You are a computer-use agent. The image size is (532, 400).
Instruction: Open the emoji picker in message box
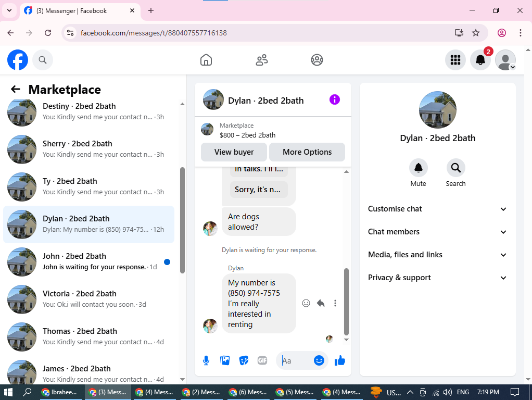point(319,360)
